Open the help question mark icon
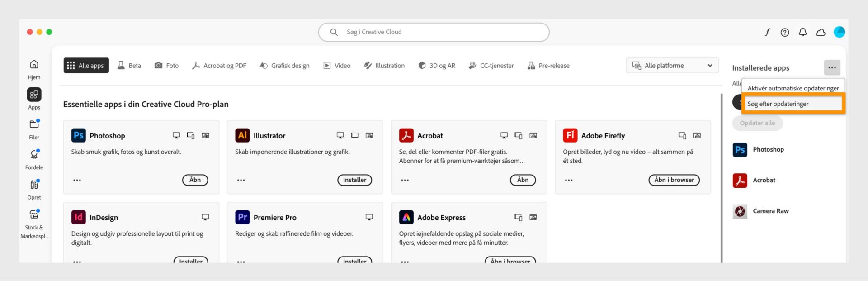This screenshot has height=281, width=868. point(785,32)
